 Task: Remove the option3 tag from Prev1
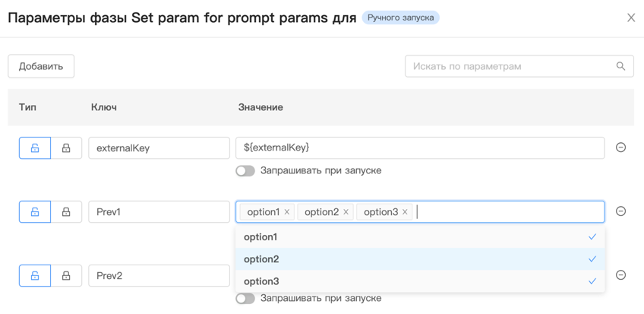click(x=405, y=212)
